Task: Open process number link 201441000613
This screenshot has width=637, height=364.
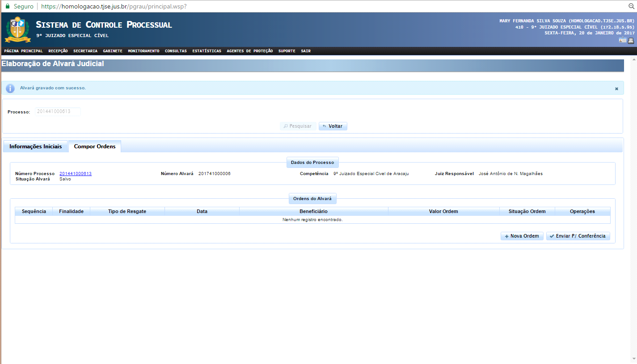Action: tap(75, 174)
